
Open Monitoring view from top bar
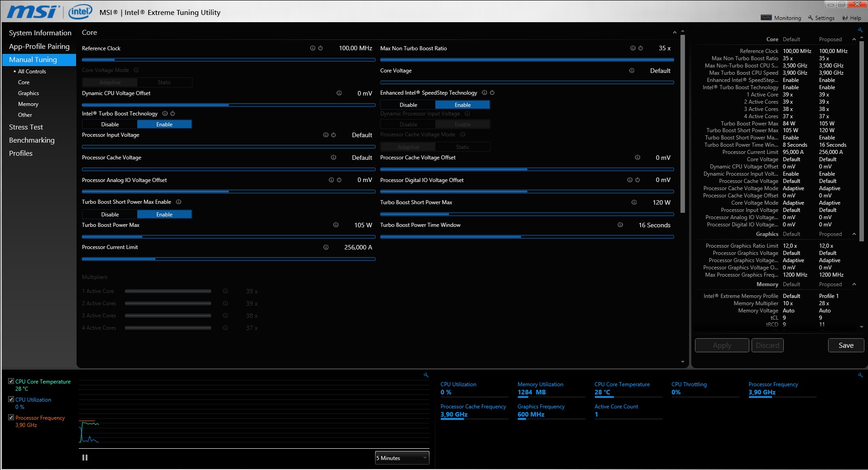[781, 18]
